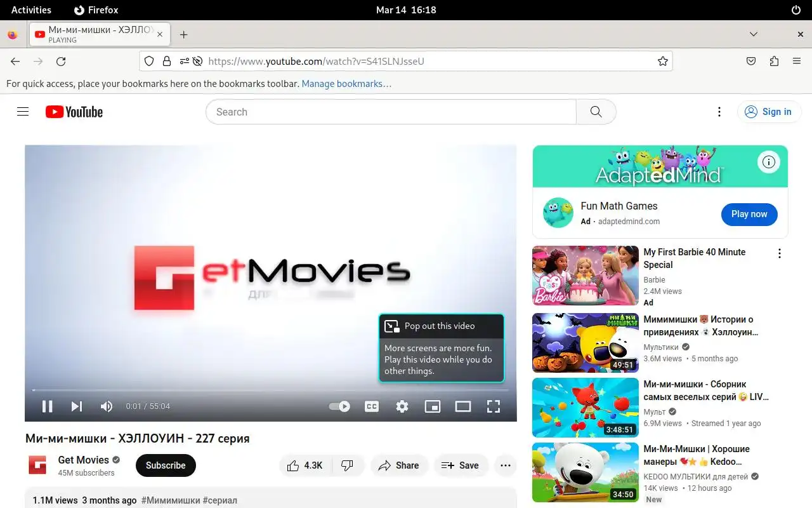
Task: Click Pop out this video tooltip icon
Action: (392, 326)
